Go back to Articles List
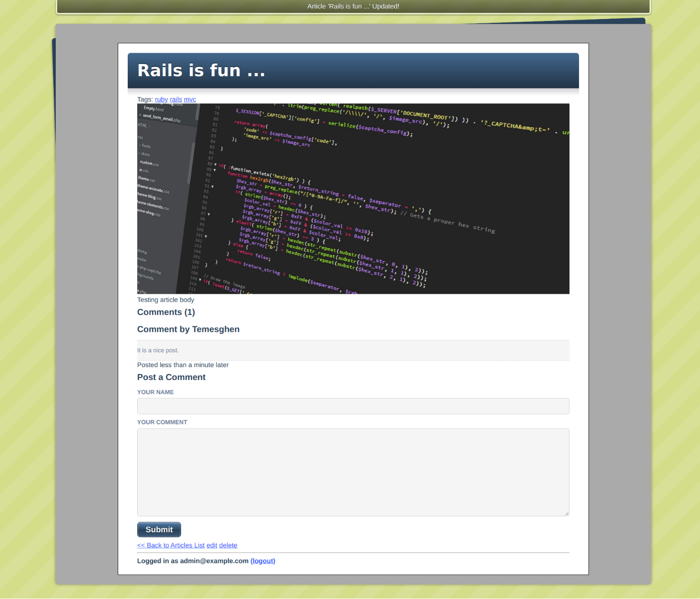Screen dimensions: 700x599 point(171,545)
